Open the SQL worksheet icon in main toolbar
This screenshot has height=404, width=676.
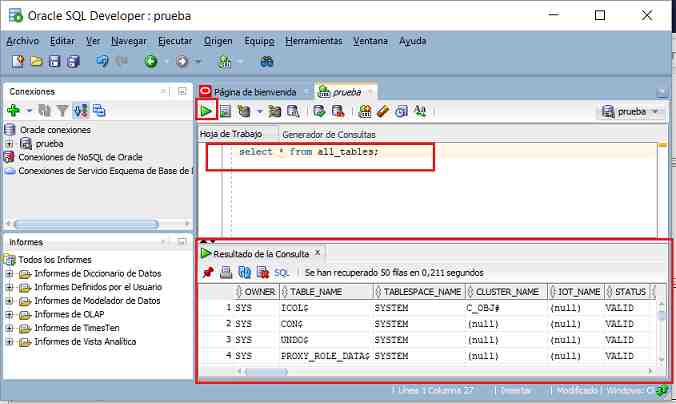pyautogui.click(x=224, y=62)
